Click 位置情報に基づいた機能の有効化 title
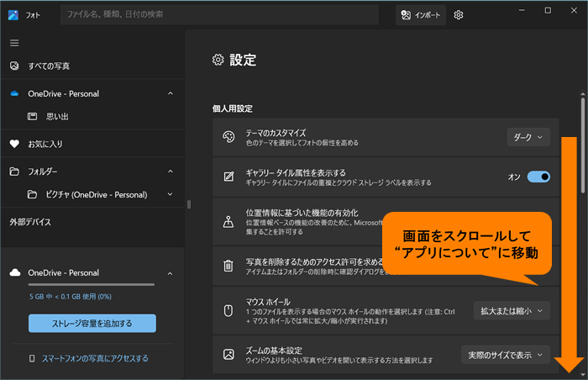Screen dimensions: 588x380 [x=302, y=213]
